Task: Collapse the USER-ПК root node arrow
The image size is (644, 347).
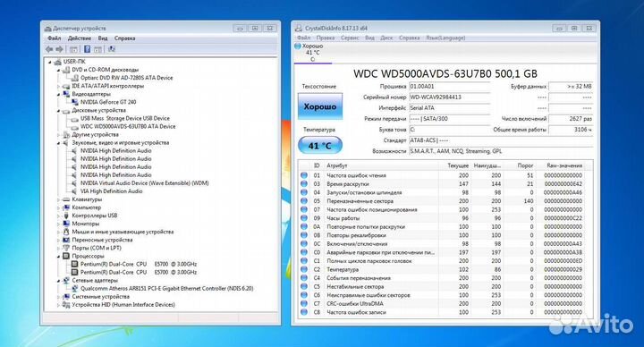Action: 50,62
